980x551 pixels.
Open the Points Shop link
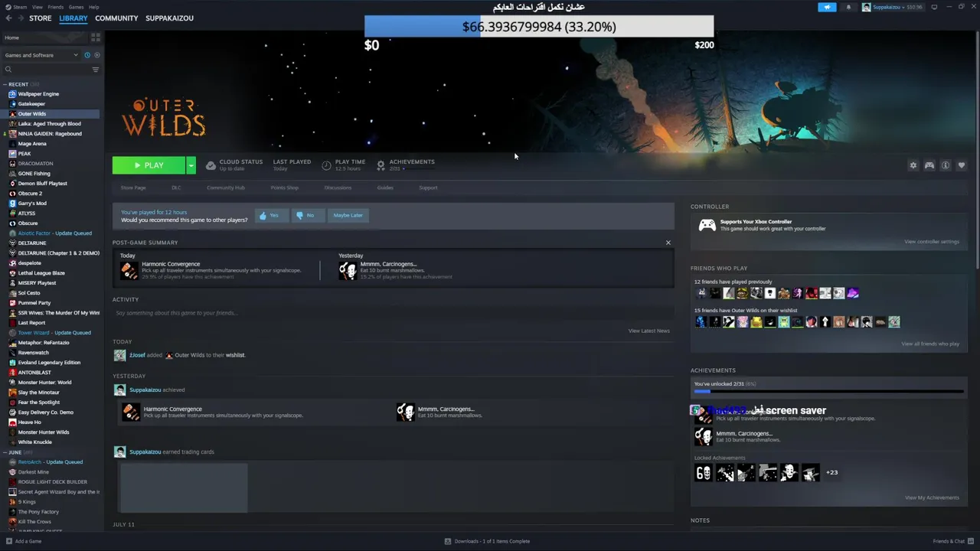click(x=284, y=187)
